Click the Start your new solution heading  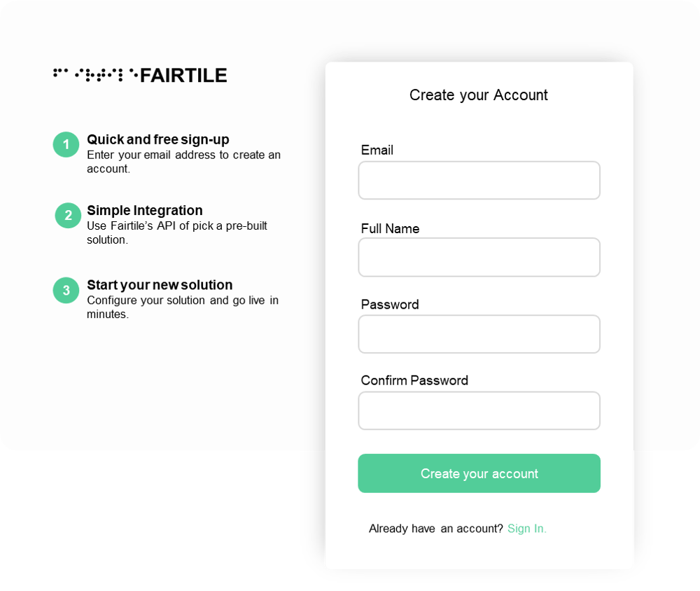point(160,284)
